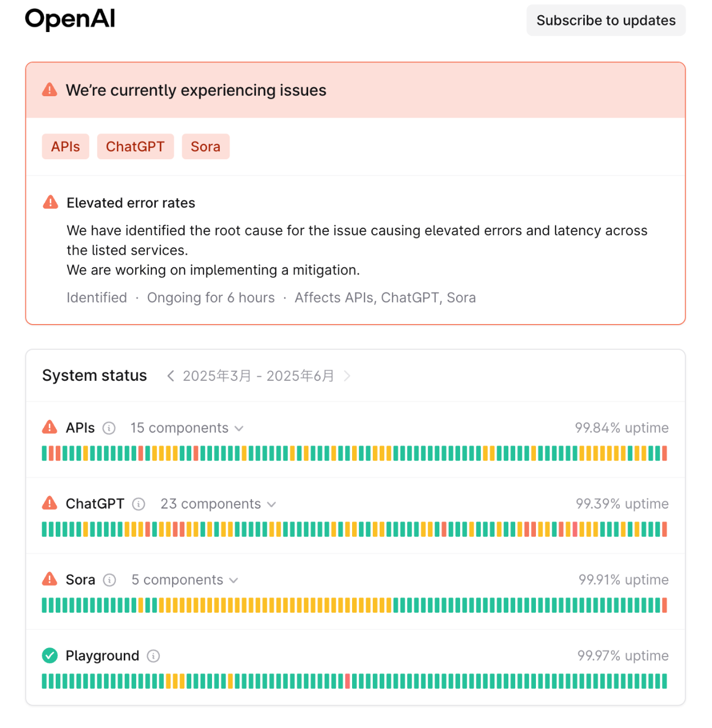Click the OpenAI logo
The image size is (712, 728).
click(x=70, y=20)
